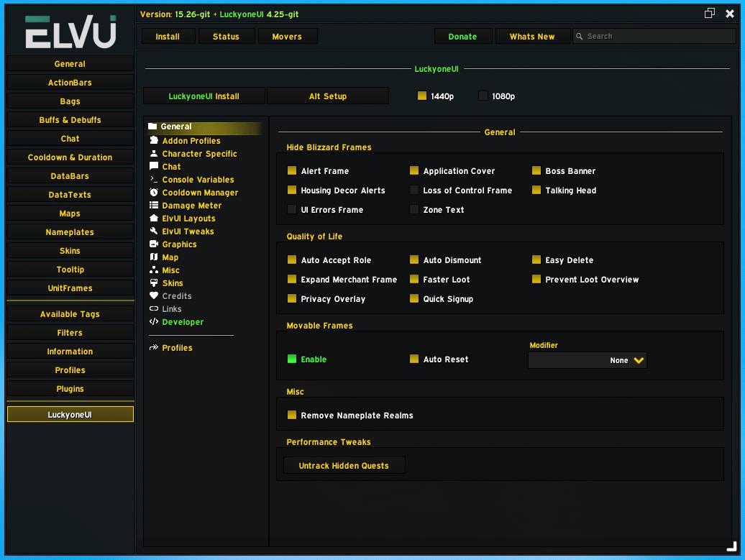Click the ElvUI logo
Screen dimensions: 745x560
tap(70, 32)
